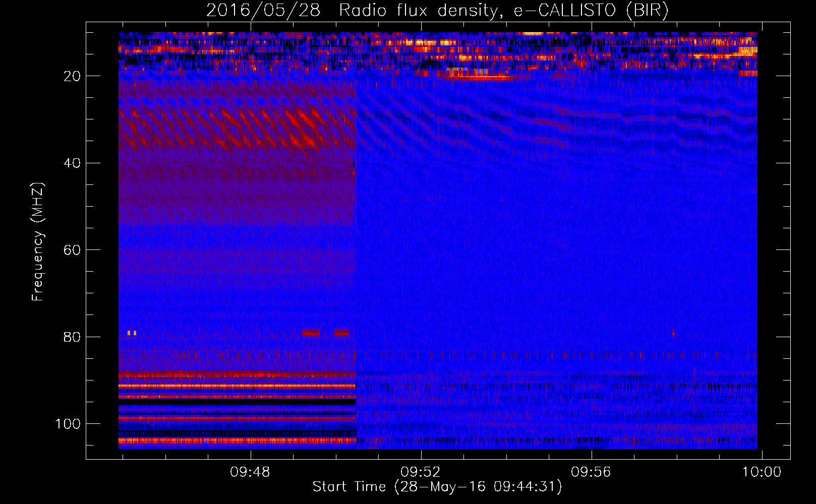Viewport: 816px width, 504px height.
Task: Click the 100 frequency tick label
Action: click(x=68, y=424)
